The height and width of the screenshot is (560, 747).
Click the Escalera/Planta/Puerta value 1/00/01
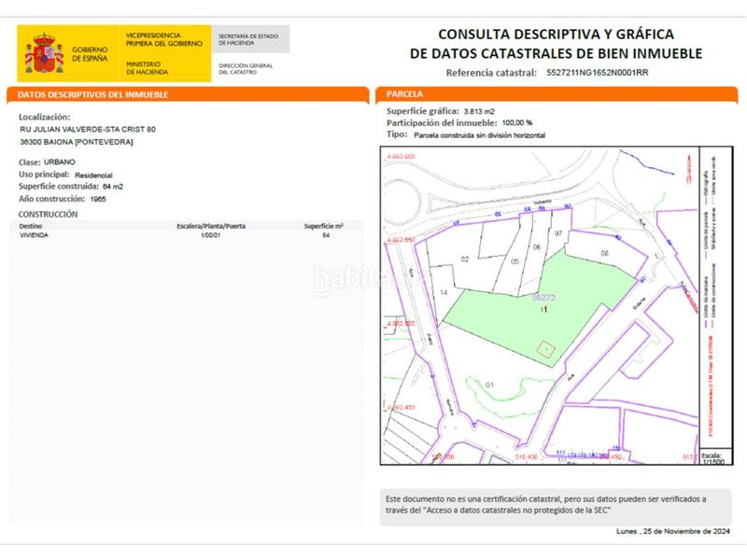click(211, 235)
